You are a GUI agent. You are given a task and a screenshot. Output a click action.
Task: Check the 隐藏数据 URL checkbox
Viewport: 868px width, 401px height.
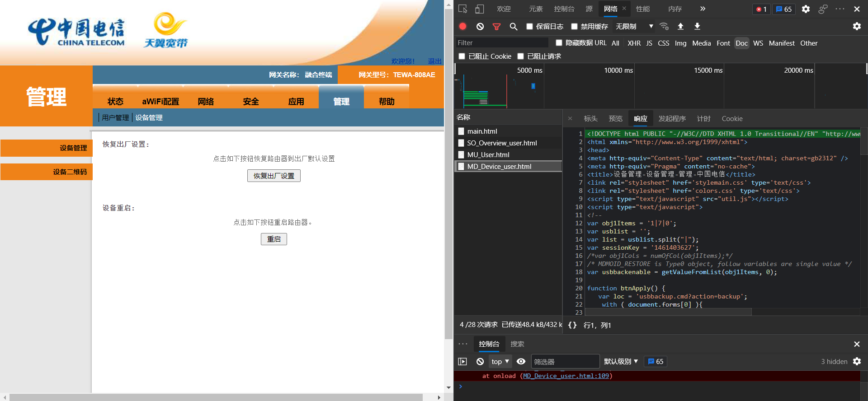point(559,43)
